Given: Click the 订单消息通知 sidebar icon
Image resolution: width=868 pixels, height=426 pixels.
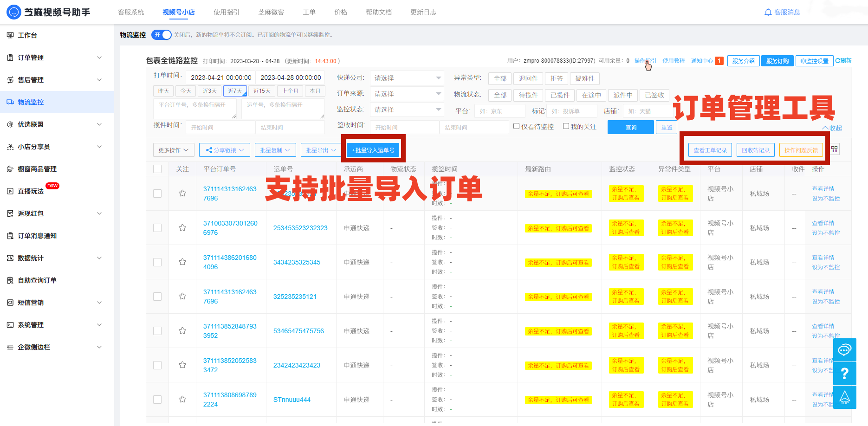Looking at the screenshot, I should [10, 236].
